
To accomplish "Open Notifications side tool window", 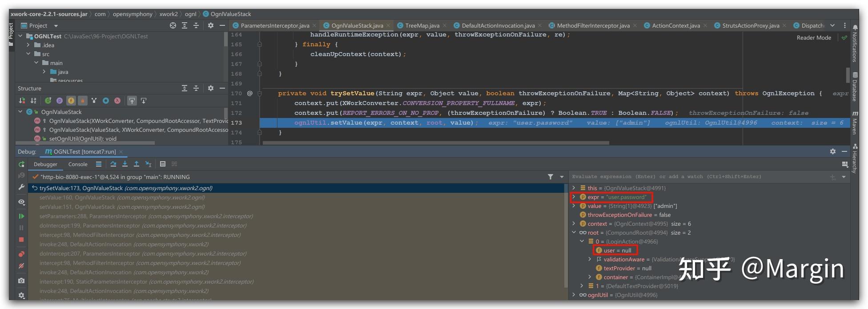I will 855,44.
